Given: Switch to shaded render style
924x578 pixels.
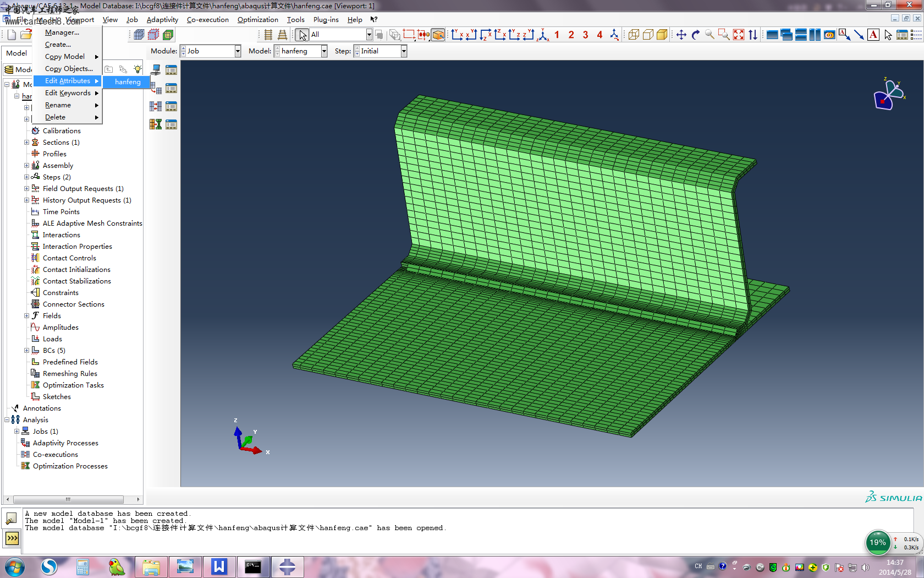Looking at the screenshot, I should [x=662, y=35].
